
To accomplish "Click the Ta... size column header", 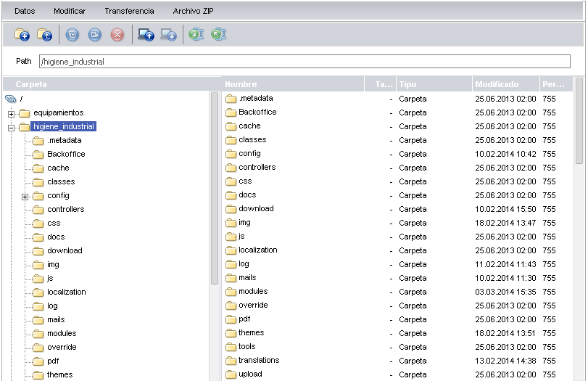I will click(380, 84).
